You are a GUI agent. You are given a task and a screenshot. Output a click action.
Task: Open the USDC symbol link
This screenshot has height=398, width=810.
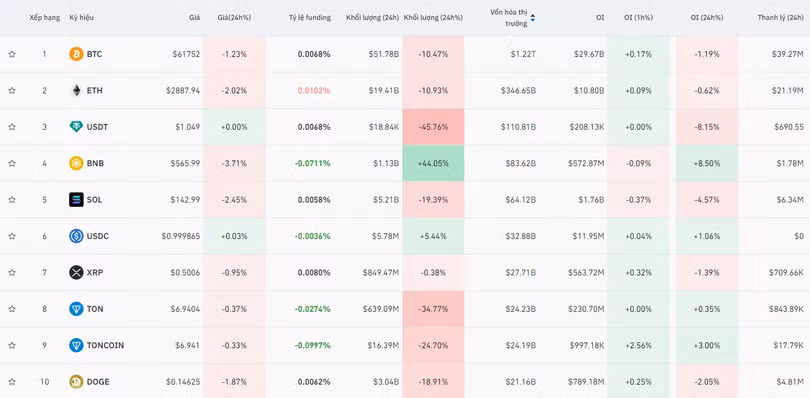click(x=98, y=236)
